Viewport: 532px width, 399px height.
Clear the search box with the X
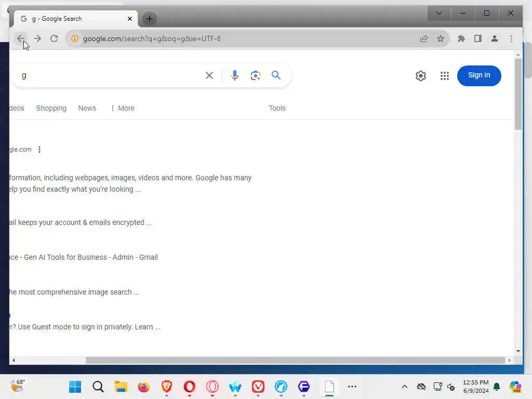pyautogui.click(x=209, y=75)
